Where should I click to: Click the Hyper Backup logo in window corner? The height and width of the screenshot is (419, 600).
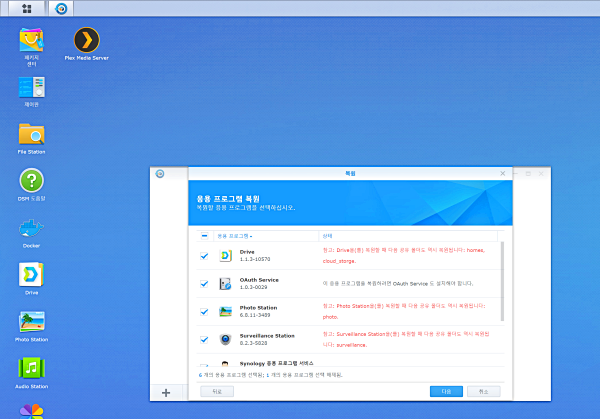point(160,174)
